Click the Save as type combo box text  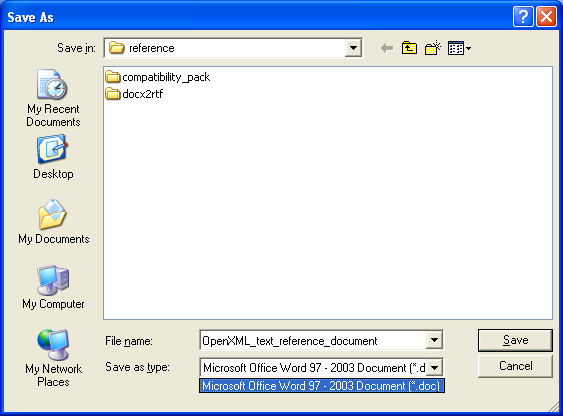(314, 368)
